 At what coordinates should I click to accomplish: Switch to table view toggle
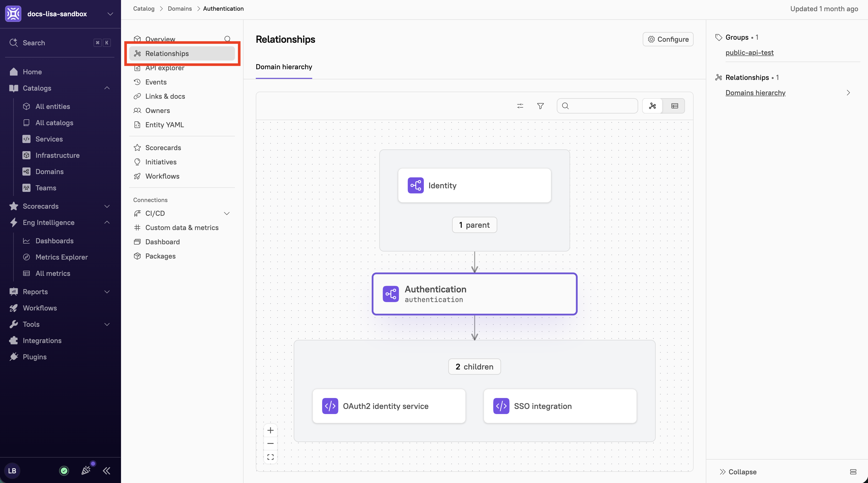[674, 106]
